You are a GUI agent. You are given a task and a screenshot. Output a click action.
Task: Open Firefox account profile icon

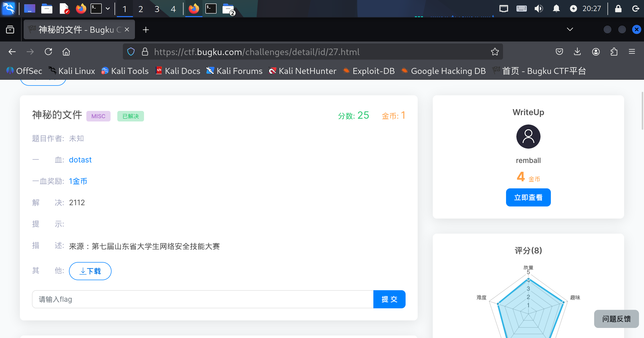tap(596, 52)
